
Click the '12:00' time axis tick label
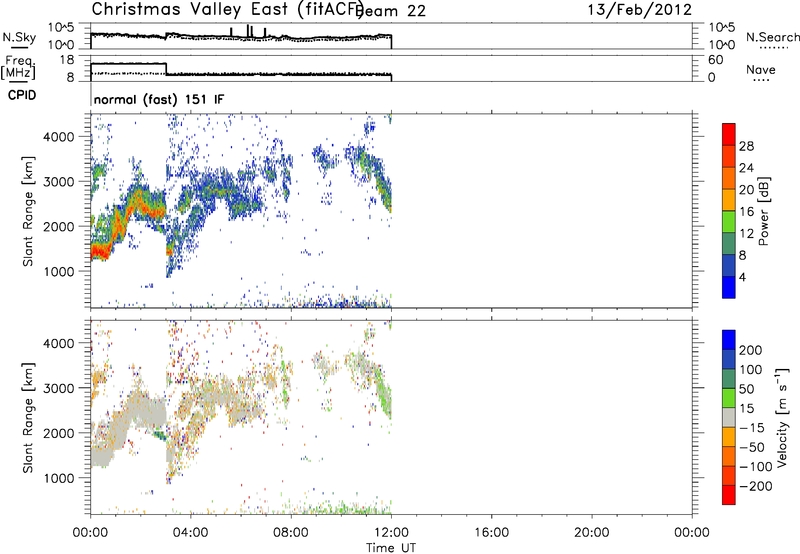click(x=391, y=533)
